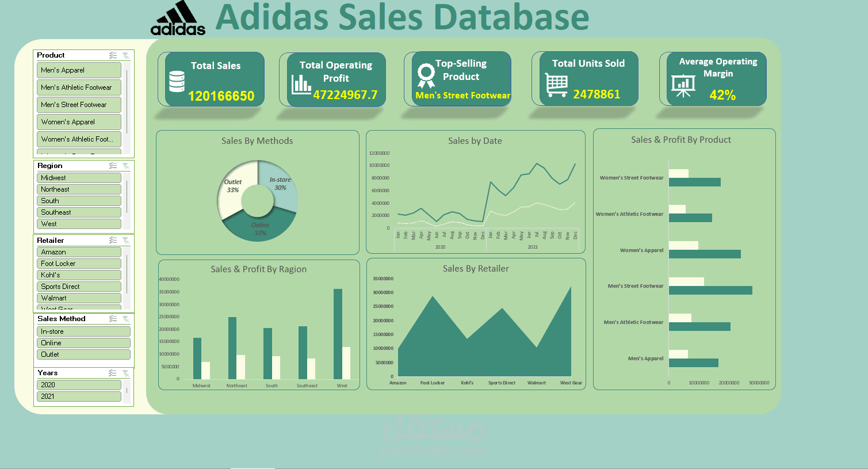The width and height of the screenshot is (868, 469).
Task: Filter by Southeast region
Action: pos(79,212)
